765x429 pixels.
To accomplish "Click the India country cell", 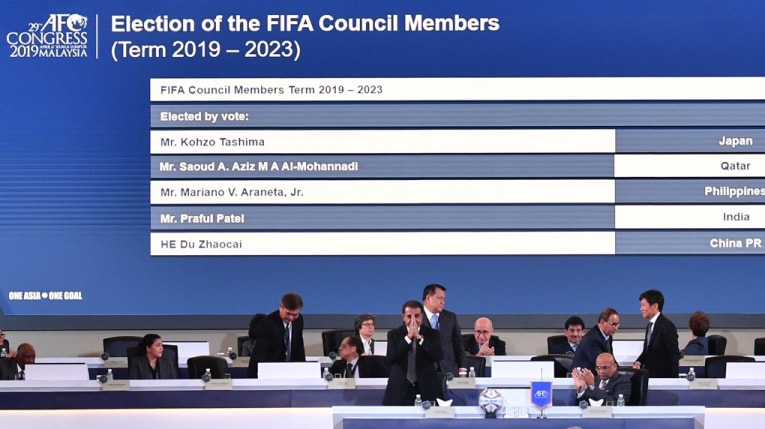I will pyautogui.click(x=690, y=217).
